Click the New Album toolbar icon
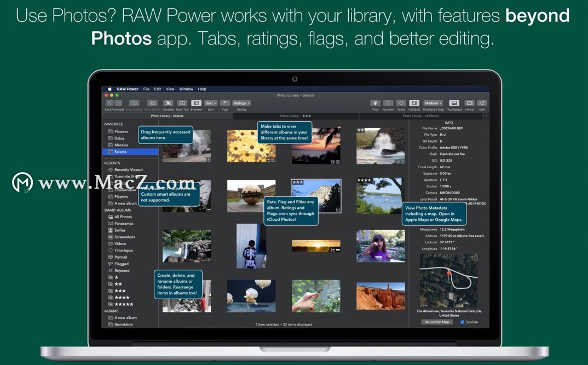 point(152,103)
